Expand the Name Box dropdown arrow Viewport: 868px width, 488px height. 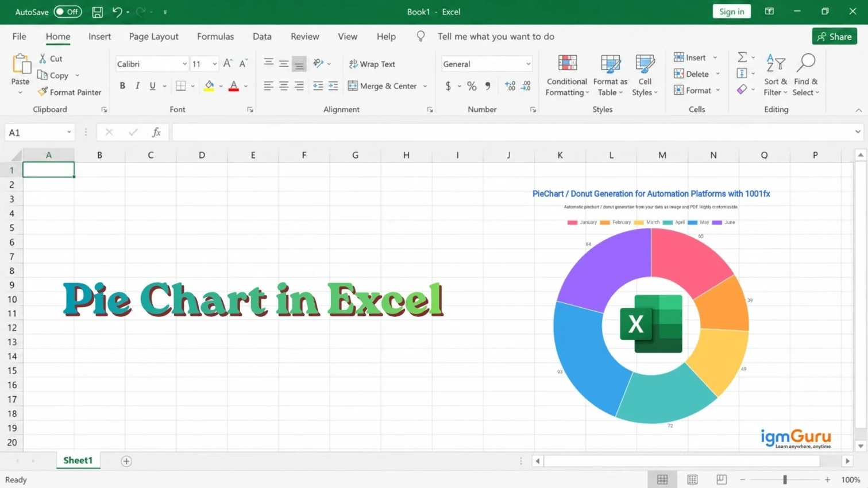(x=69, y=133)
